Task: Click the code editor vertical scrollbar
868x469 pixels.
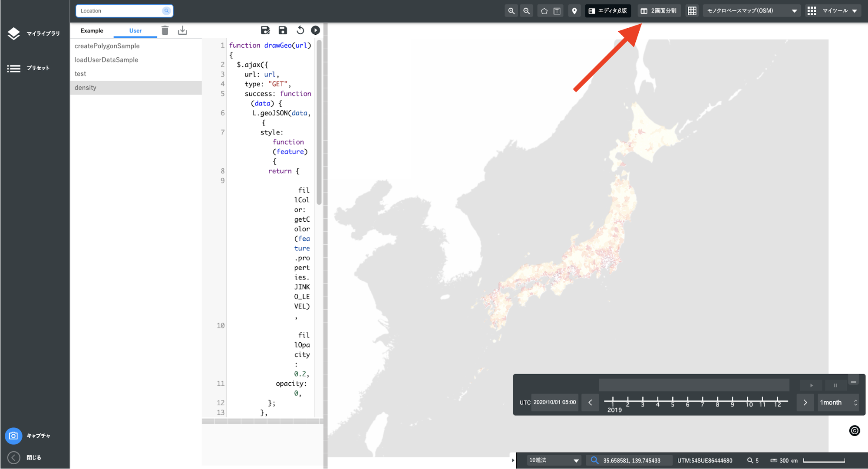Action: (319, 122)
